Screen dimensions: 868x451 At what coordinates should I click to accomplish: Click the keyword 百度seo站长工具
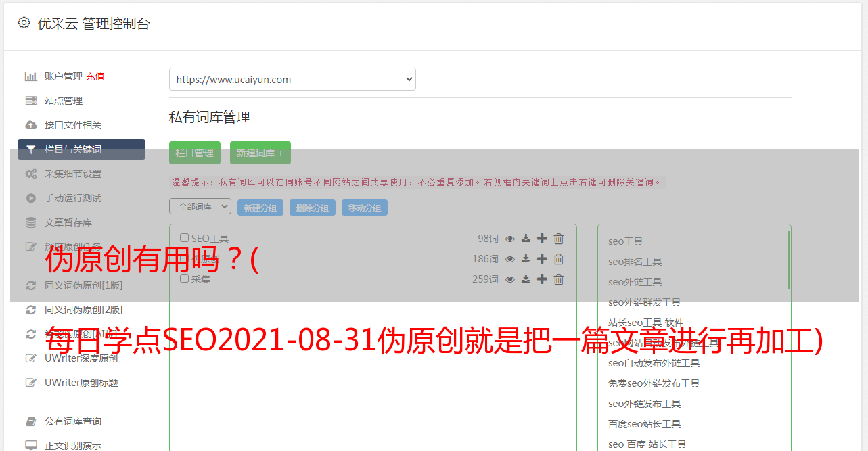(x=644, y=424)
